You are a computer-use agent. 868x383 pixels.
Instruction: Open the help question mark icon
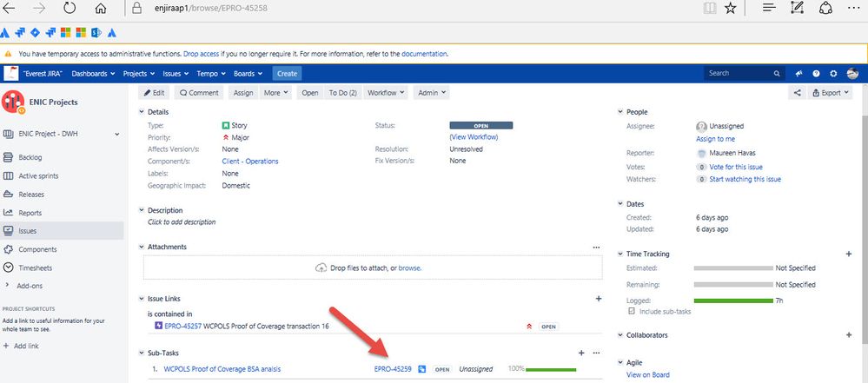[x=816, y=74]
